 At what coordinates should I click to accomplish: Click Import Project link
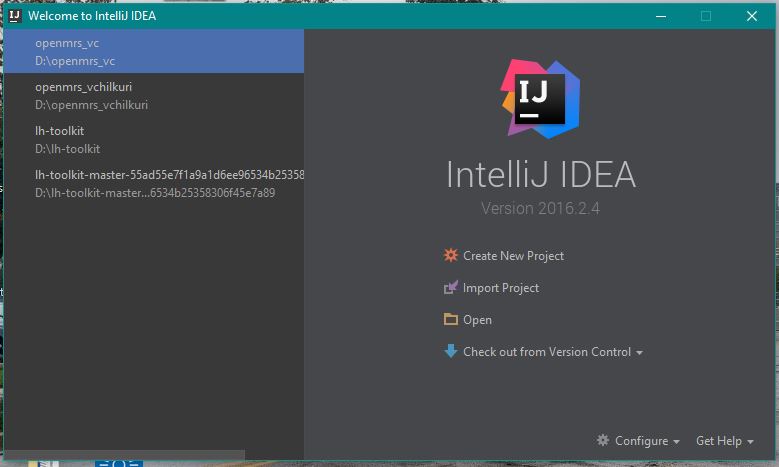coord(501,288)
